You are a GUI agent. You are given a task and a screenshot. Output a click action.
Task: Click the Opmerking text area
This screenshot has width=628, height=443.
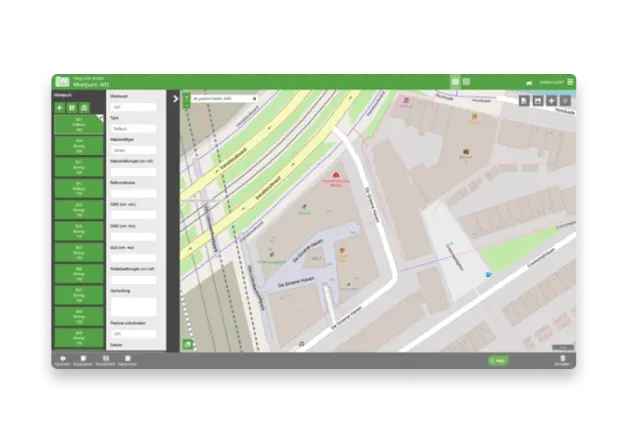click(x=133, y=306)
